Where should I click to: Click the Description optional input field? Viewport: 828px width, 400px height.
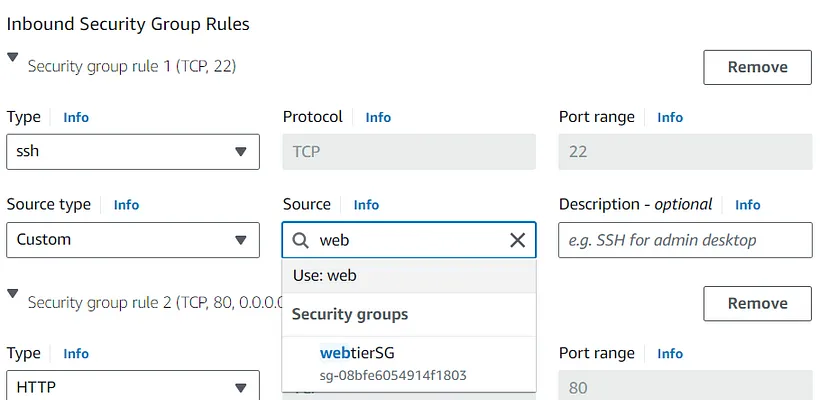pos(685,240)
